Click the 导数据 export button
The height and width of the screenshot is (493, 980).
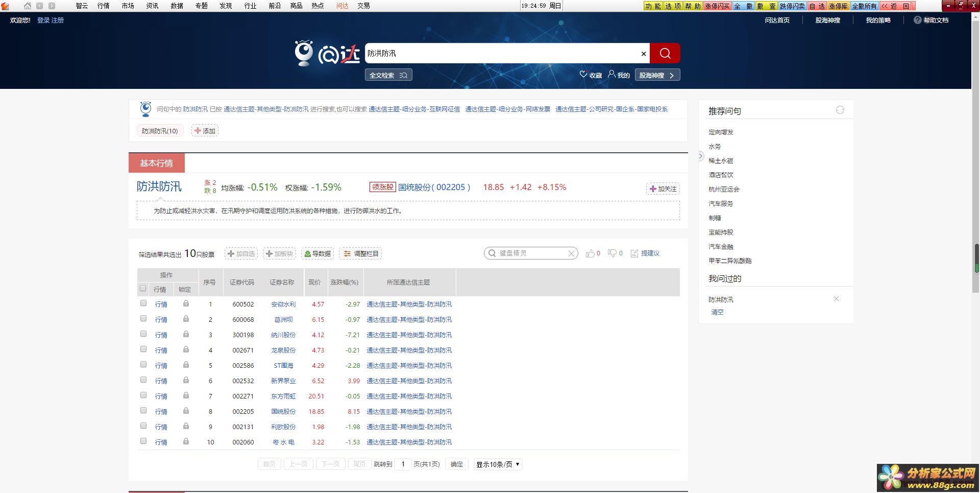click(x=318, y=253)
